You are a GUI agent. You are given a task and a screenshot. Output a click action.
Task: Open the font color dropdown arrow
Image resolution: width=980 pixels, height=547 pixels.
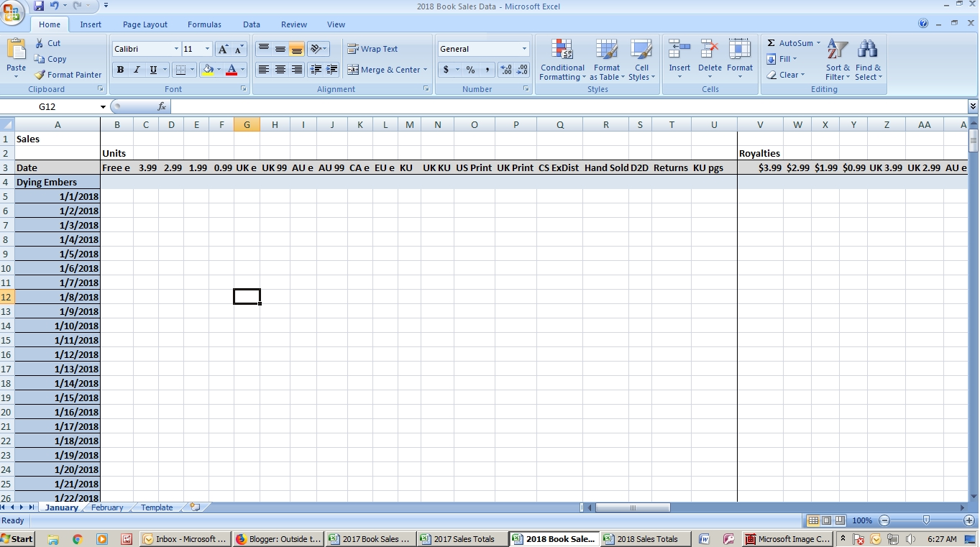(x=242, y=70)
